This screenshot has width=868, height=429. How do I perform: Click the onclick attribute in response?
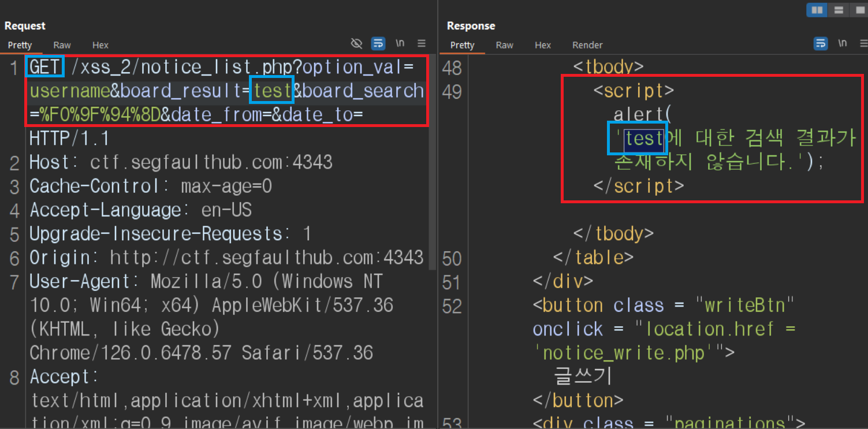click(x=568, y=329)
